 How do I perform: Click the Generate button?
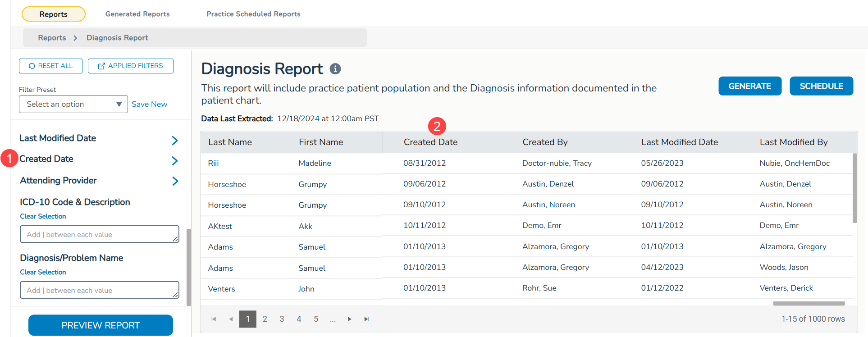click(x=749, y=86)
